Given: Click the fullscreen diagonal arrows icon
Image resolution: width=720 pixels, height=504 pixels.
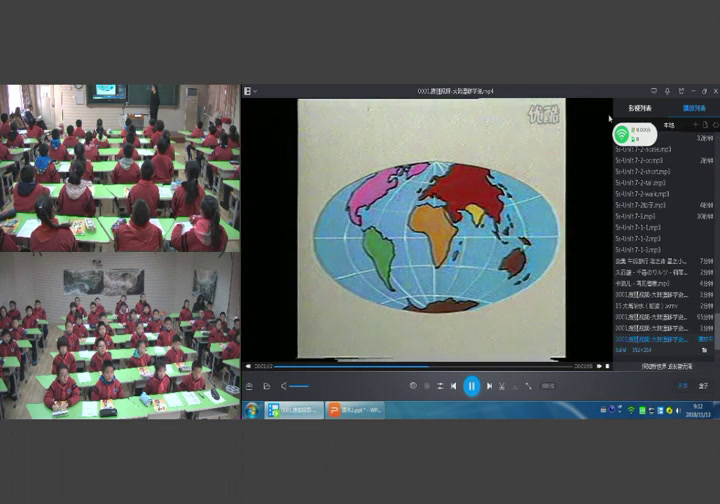Looking at the screenshot, I should [529, 386].
